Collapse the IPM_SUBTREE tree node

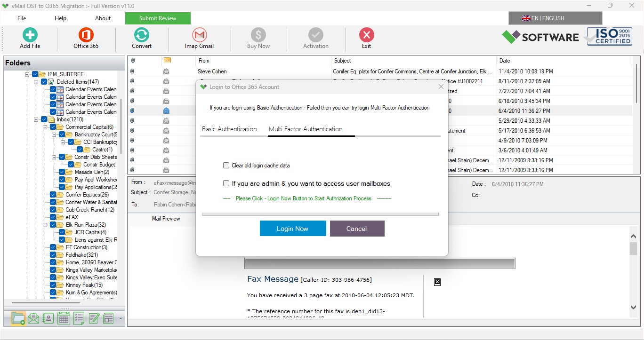tap(27, 74)
